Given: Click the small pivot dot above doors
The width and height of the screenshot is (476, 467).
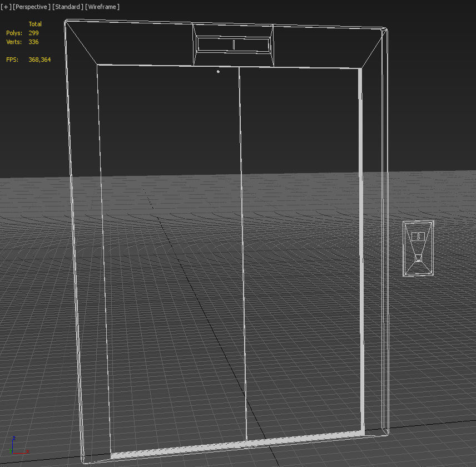Looking at the screenshot, I should [218, 72].
